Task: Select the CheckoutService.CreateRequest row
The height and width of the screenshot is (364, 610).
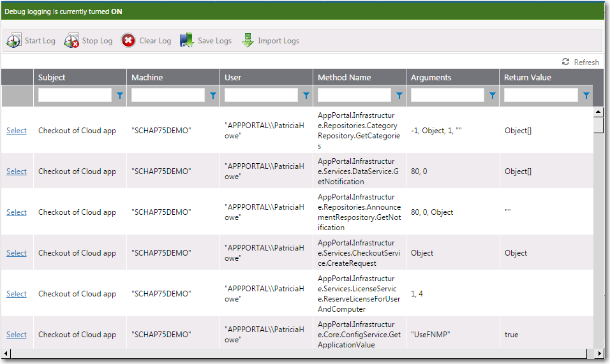Action: click(x=17, y=253)
